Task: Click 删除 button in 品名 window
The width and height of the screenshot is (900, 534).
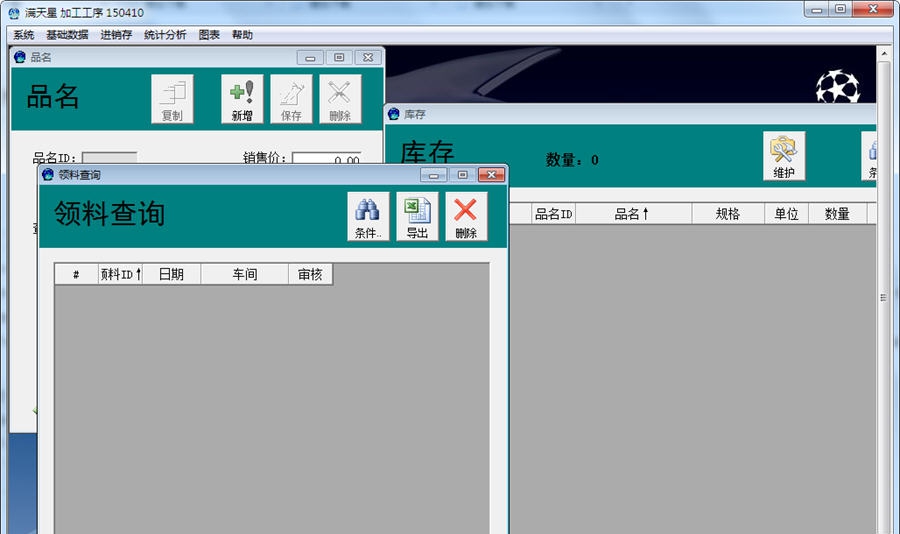Action: 340,99
